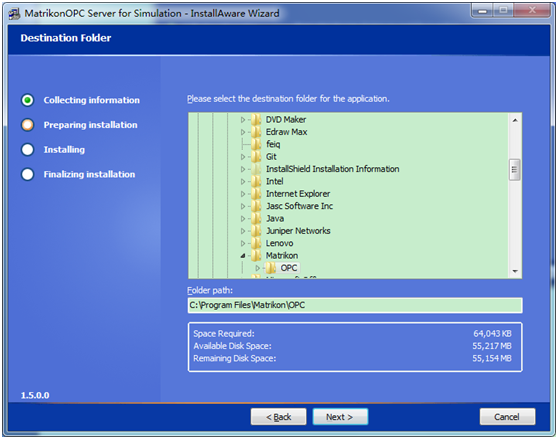Select Java in the folder tree
Screen dimensions: 558x439
(275, 218)
